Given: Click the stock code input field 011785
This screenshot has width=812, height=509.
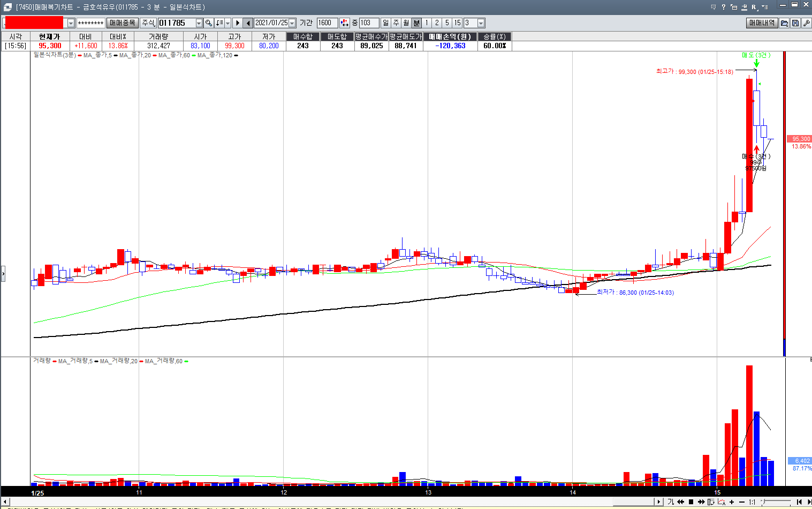Looking at the screenshot, I should click(177, 23).
